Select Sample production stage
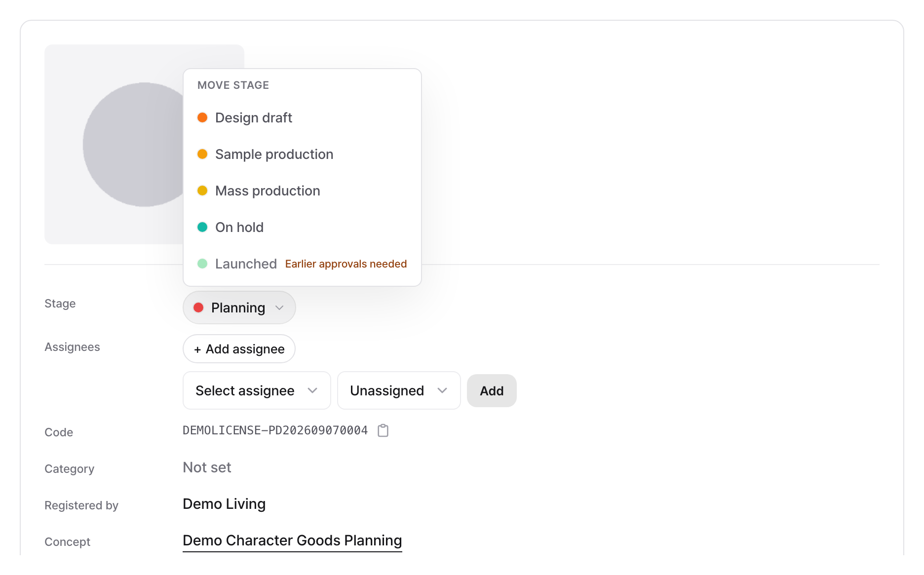 pos(302,154)
